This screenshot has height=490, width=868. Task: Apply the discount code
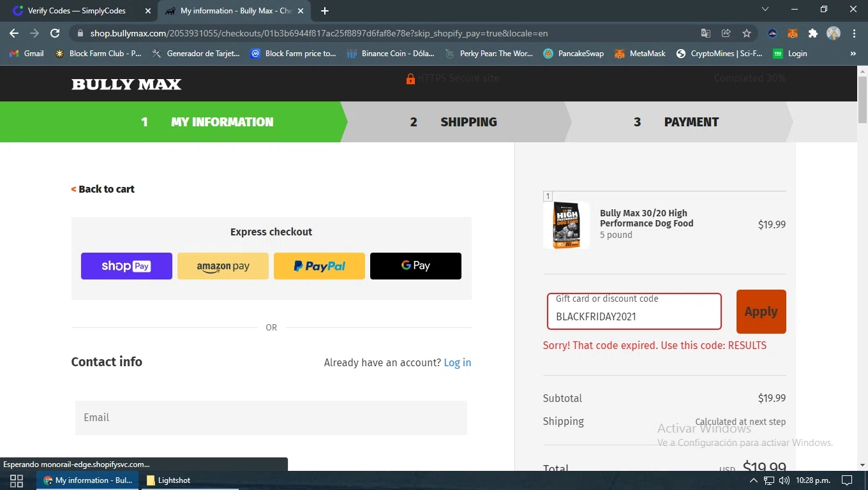click(x=761, y=311)
